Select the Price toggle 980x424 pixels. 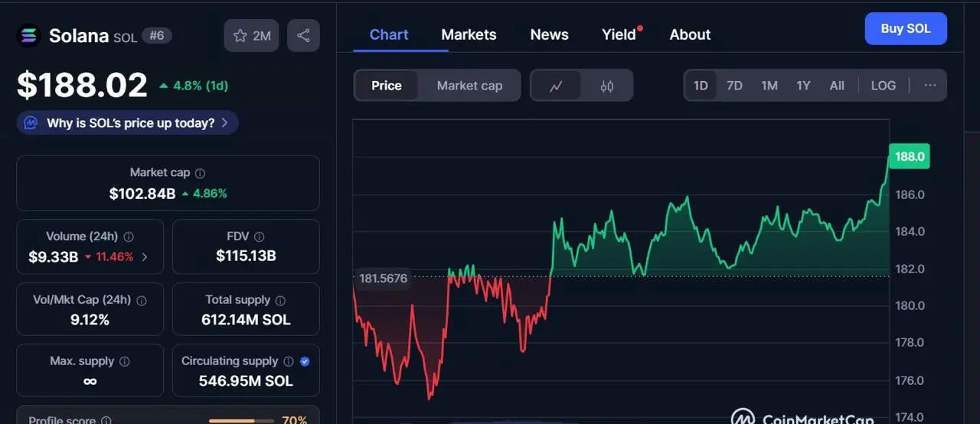pos(387,86)
